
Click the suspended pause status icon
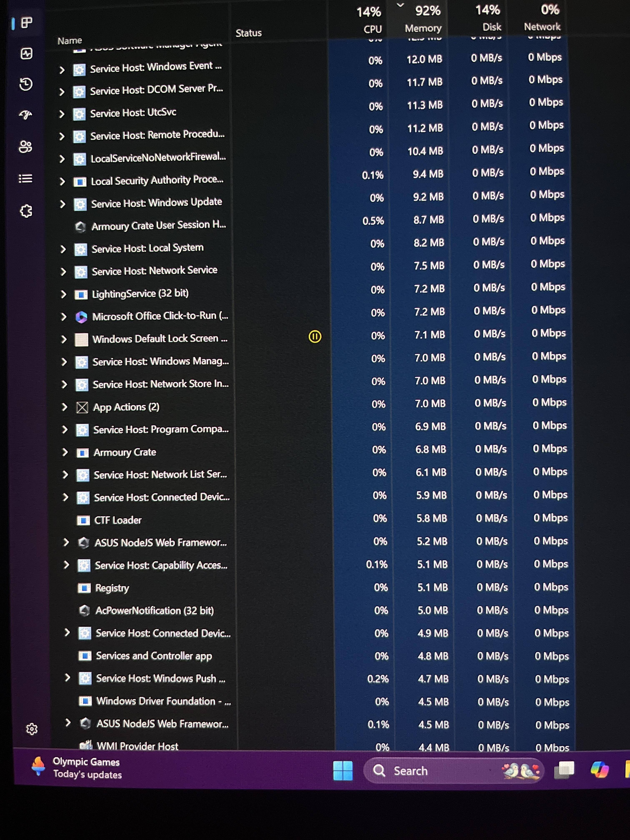[315, 336]
